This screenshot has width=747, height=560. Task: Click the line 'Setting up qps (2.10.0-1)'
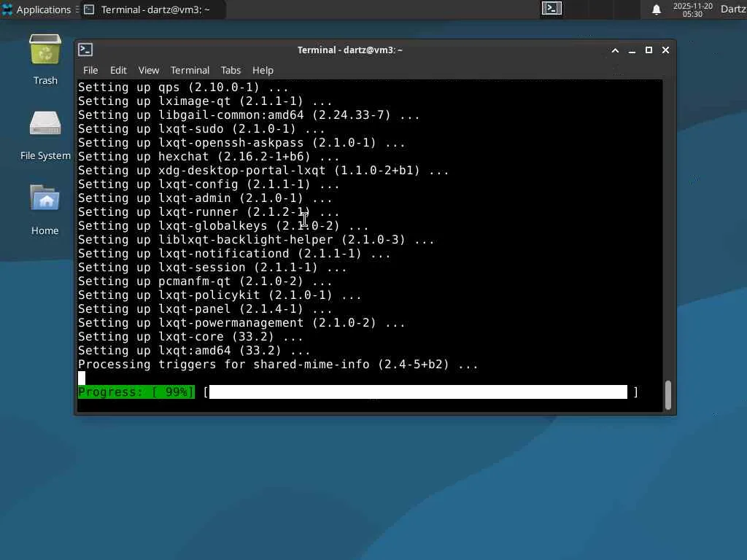click(183, 87)
